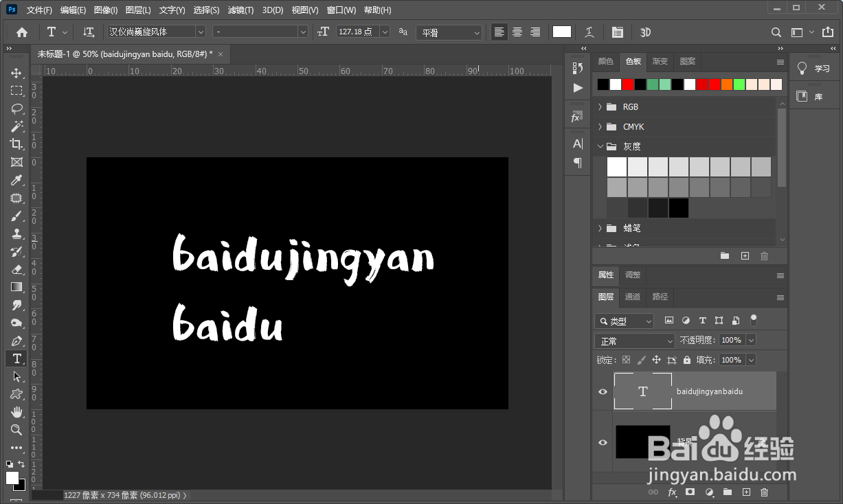Screen dimensions: 843x504
Task: Select the Frame tool
Action: click(x=16, y=162)
